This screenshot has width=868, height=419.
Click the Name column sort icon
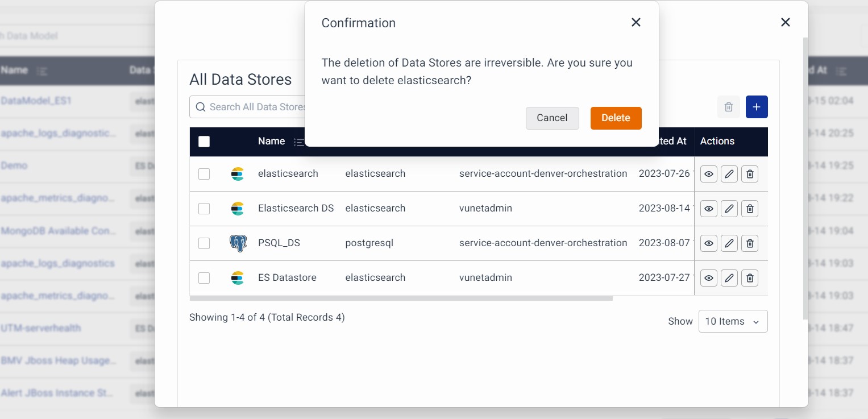pyautogui.click(x=298, y=142)
